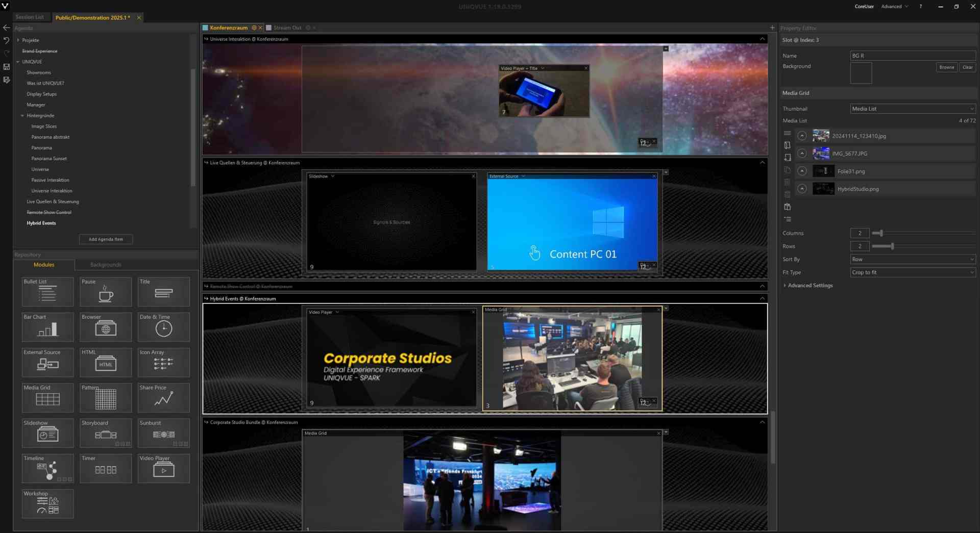Select the HTML module icon
Viewport: 980px width, 533px height.
point(106,362)
